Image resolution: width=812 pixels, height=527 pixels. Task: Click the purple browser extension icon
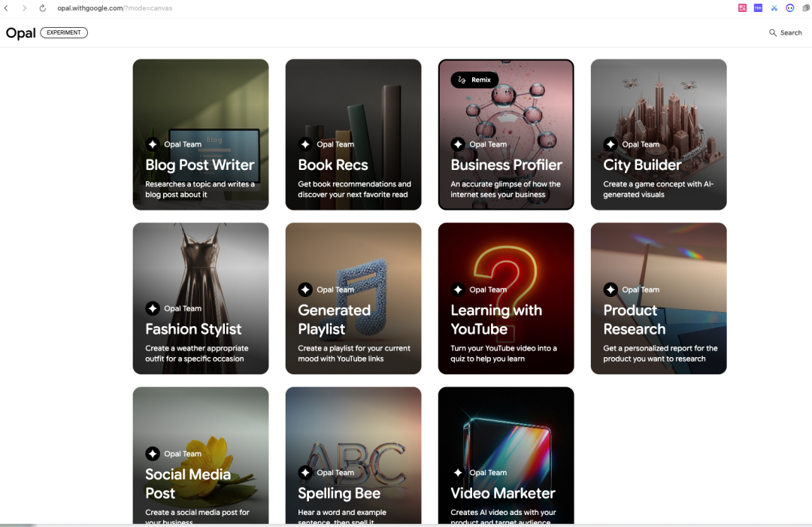pyautogui.click(x=758, y=8)
